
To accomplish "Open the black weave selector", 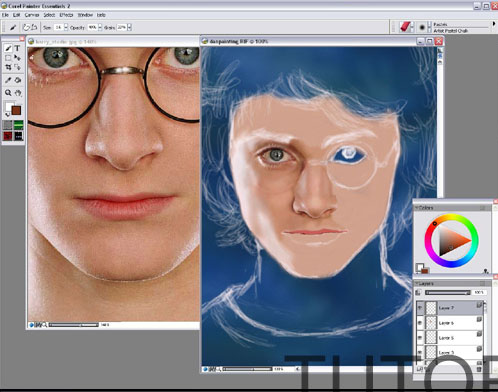I will (x=18, y=136).
